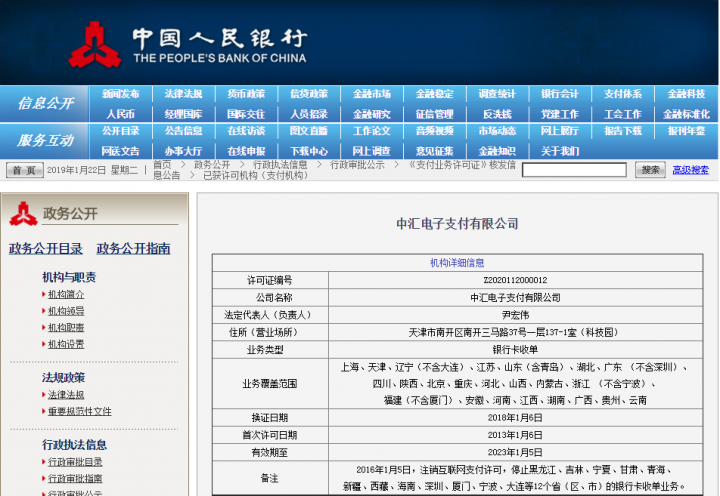Select 公告信息 navigation item
Image resolution: width=720 pixels, height=496 pixels.
(183, 131)
